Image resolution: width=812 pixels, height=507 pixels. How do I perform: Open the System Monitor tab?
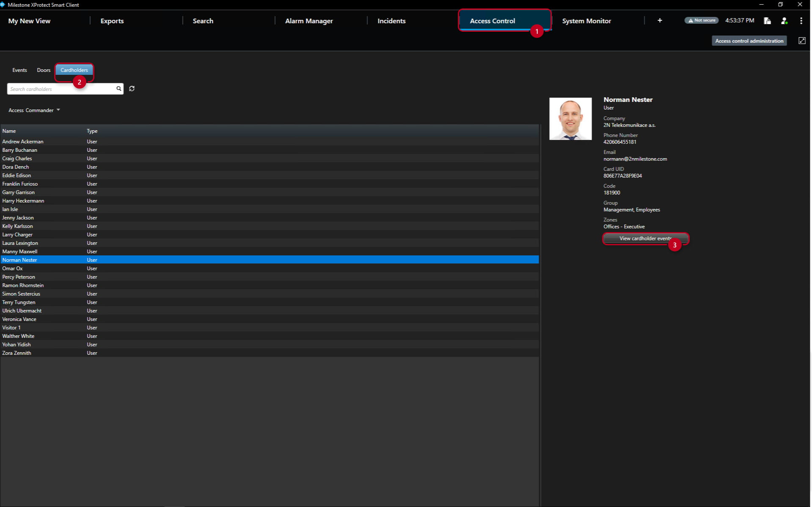pyautogui.click(x=586, y=21)
